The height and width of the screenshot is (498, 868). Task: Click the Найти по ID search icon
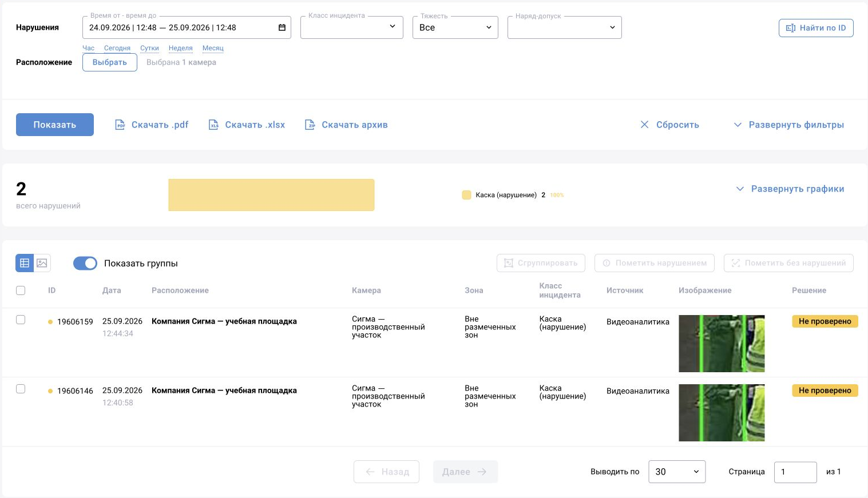791,28
